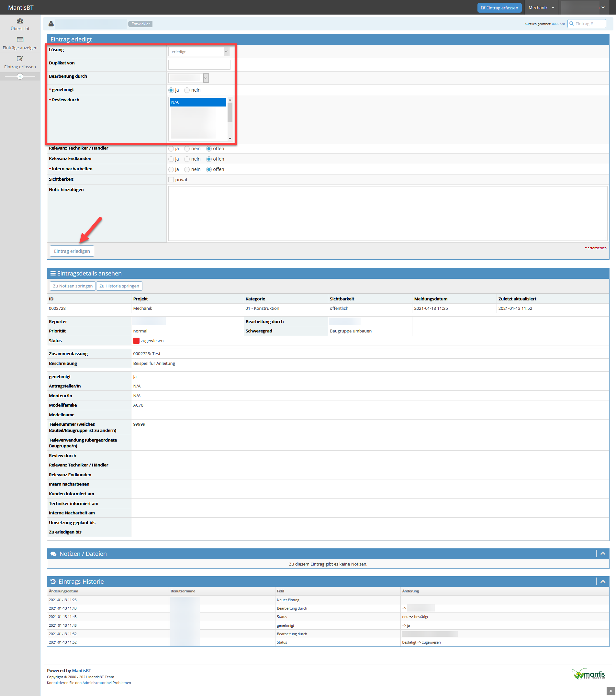Click the Eintrags-Historie history icon
The height and width of the screenshot is (696, 616).
pos(53,582)
